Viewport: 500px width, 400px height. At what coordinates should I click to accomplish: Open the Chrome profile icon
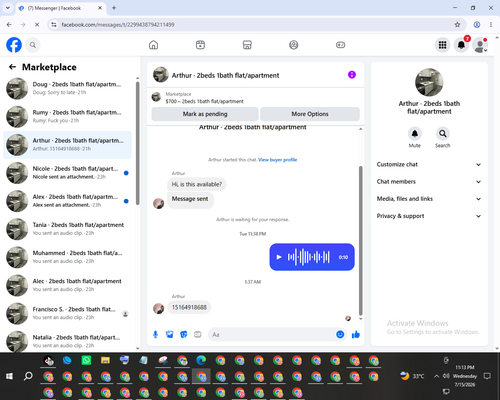pos(477,25)
